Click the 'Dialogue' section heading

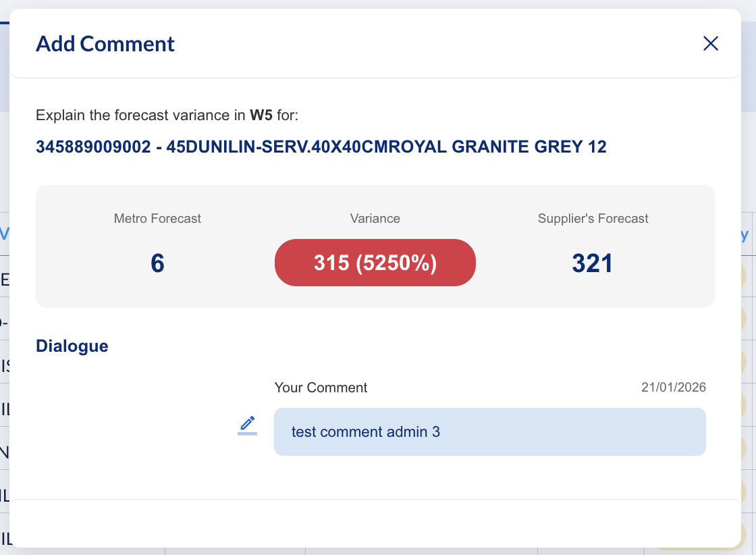coord(72,346)
